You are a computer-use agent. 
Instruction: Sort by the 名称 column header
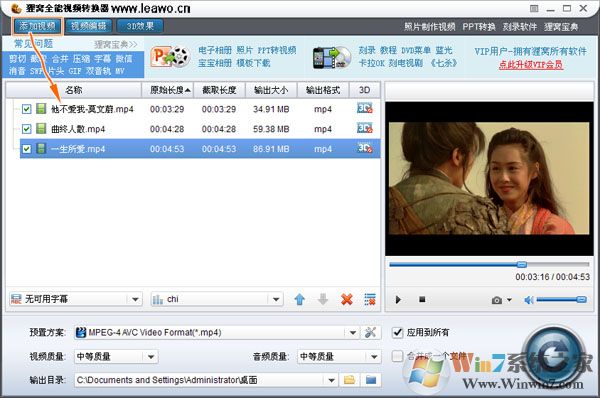tap(73, 90)
